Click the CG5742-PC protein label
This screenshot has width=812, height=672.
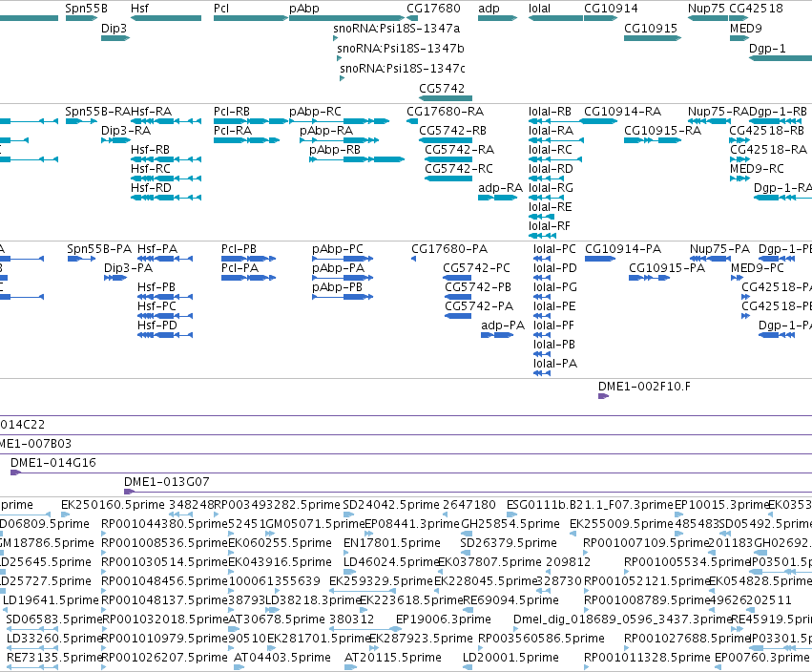click(x=476, y=268)
